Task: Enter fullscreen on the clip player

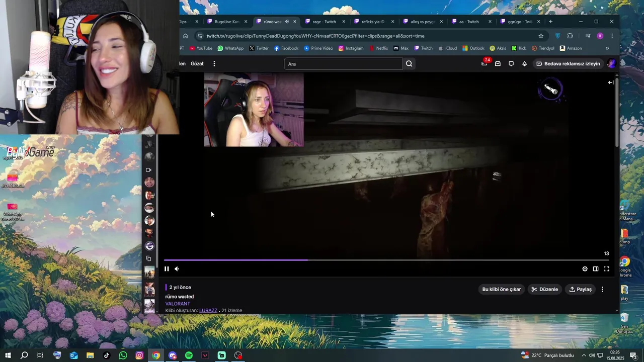Action: (606, 269)
